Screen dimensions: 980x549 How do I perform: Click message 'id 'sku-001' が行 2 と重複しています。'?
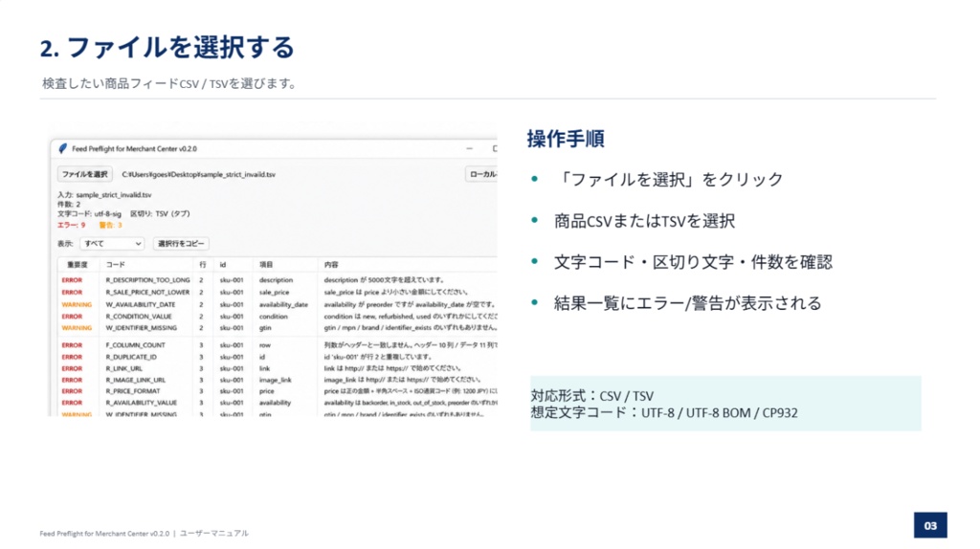pyautogui.click(x=377, y=358)
